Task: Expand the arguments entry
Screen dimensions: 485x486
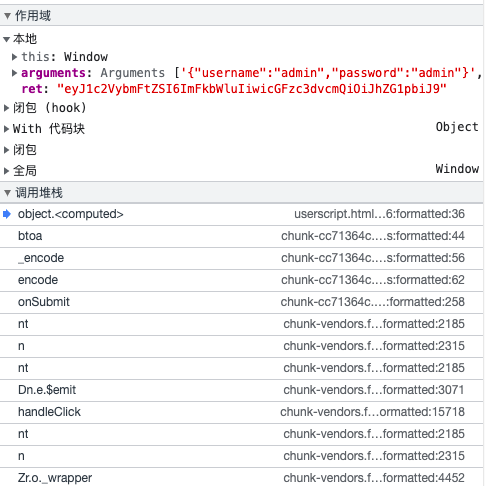Action: [14, 73]
